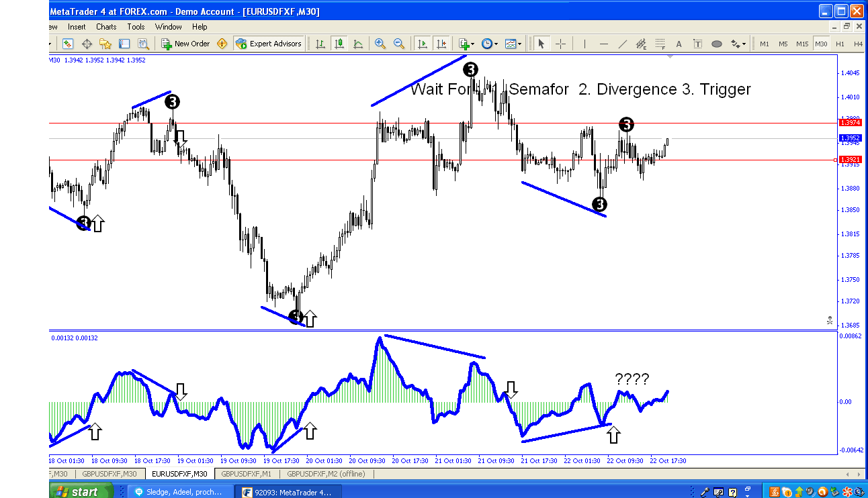Select the Draw Trendline tool
The width and height of the screenshot is (868, 498).
coord(621,43)
